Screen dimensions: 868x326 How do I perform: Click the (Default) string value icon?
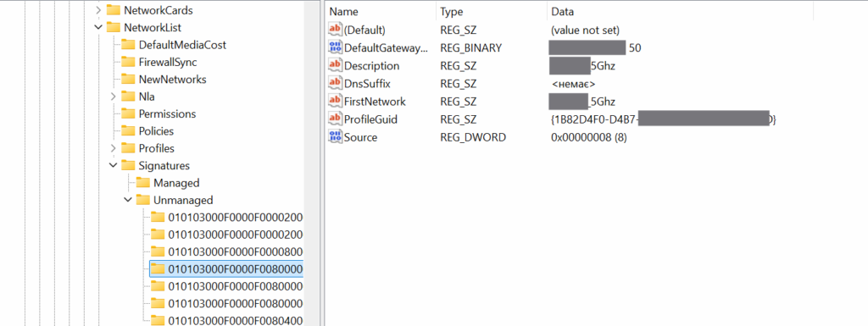tap(336, 30)
